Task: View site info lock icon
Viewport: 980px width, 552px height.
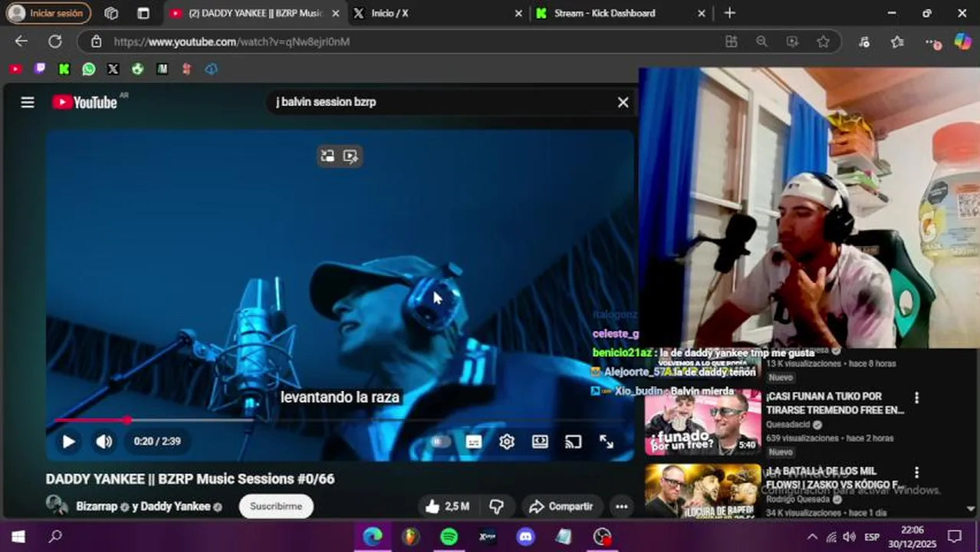Action: tap(96, 41)
